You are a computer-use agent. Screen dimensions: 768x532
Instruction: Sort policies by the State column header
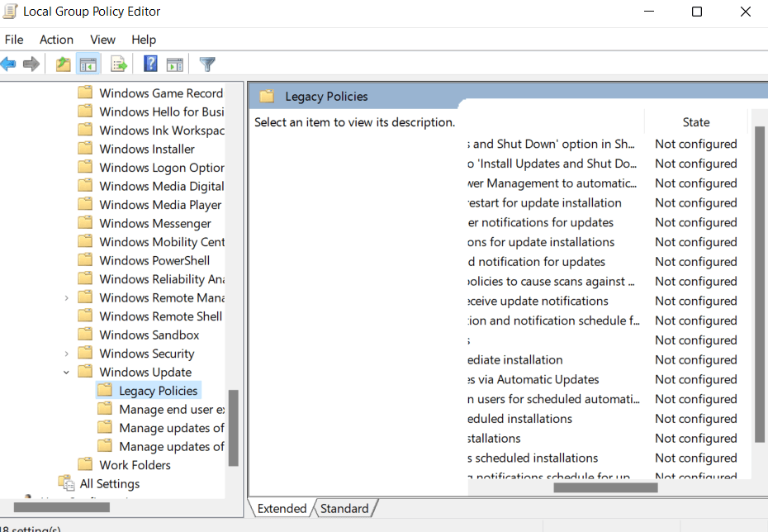[695, 121]
